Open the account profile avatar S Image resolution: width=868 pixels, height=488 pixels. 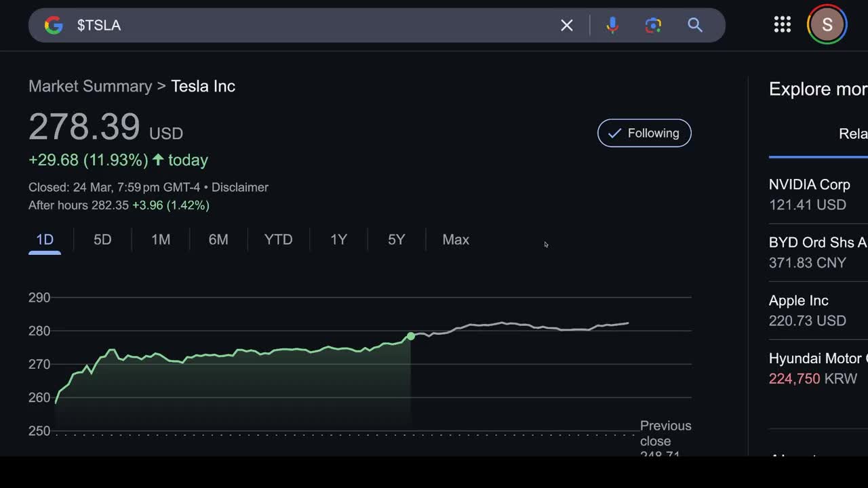(x=827, y=25)
